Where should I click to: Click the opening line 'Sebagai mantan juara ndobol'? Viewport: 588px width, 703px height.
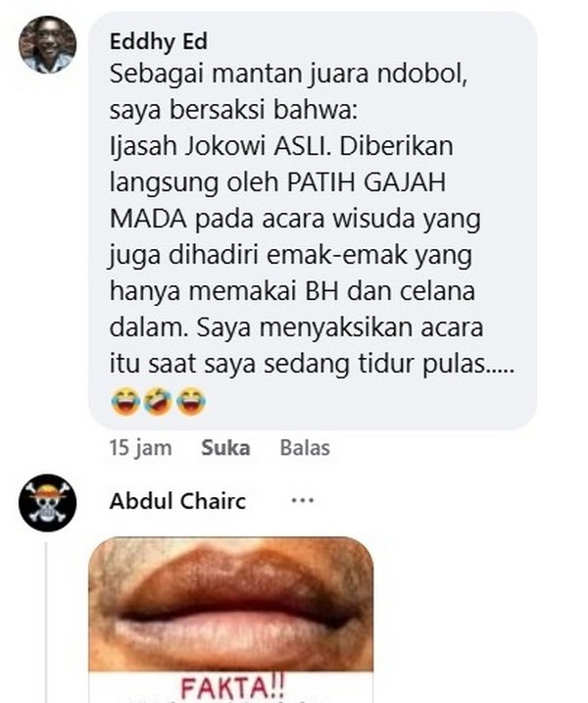pos(289,74)
